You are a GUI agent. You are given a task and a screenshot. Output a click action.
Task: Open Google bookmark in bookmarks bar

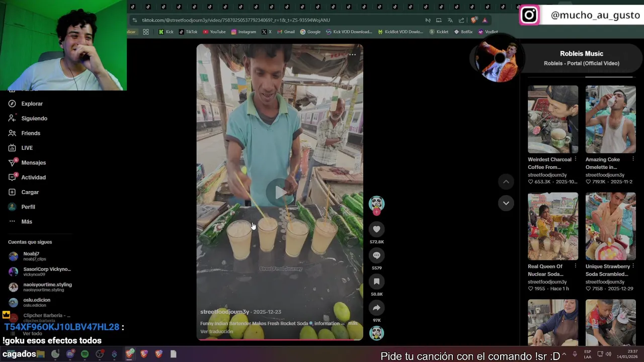coord(310,32)
